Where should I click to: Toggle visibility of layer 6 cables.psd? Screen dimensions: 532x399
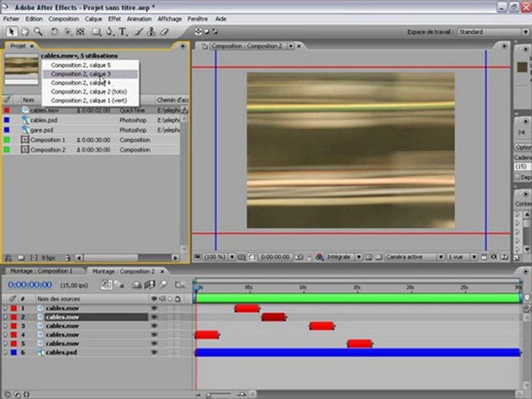click(x=154, y=352)
